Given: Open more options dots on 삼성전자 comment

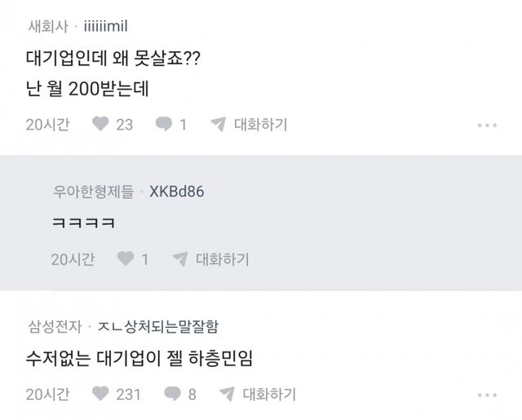Looking at the screenshot, I should click(x=487, y=395).
